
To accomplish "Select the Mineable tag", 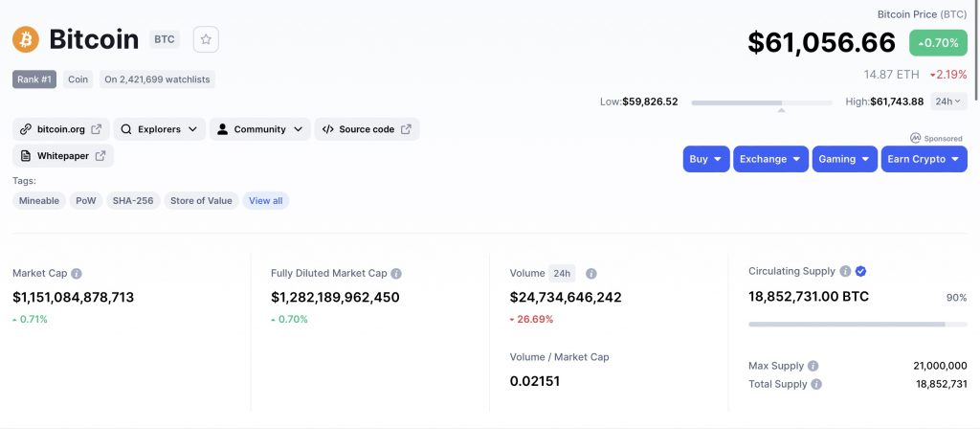I will pos(39,200).
